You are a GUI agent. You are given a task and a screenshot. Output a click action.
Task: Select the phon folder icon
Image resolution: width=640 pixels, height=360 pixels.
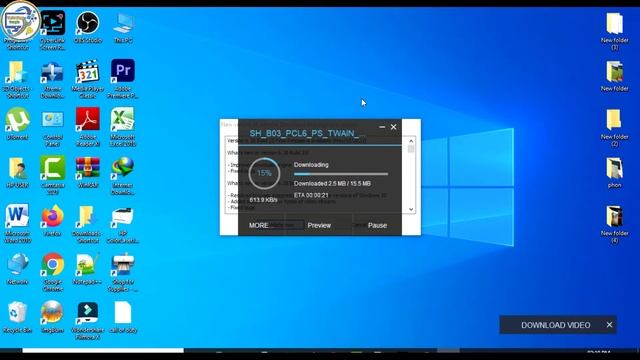[614, 172]
